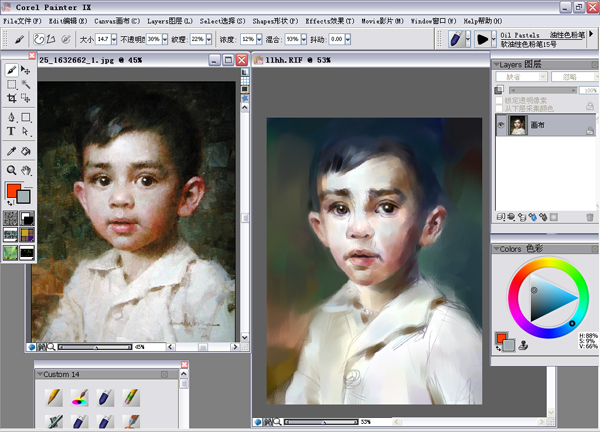The width and height of the screenshot is (600, 432).
Task: Open the 12% resaturation dropdown arrow
Action: pos(259,39)
